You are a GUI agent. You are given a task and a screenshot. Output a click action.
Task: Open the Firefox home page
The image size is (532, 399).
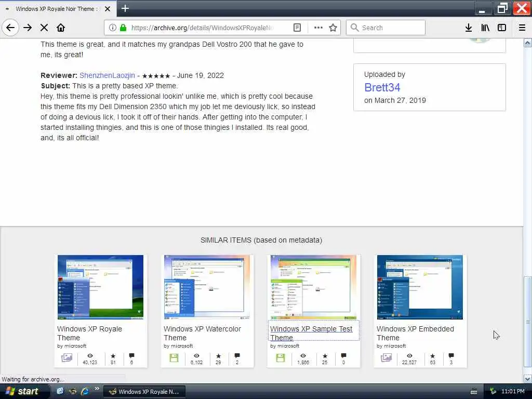pyautogui.click(x=61, y=28)
